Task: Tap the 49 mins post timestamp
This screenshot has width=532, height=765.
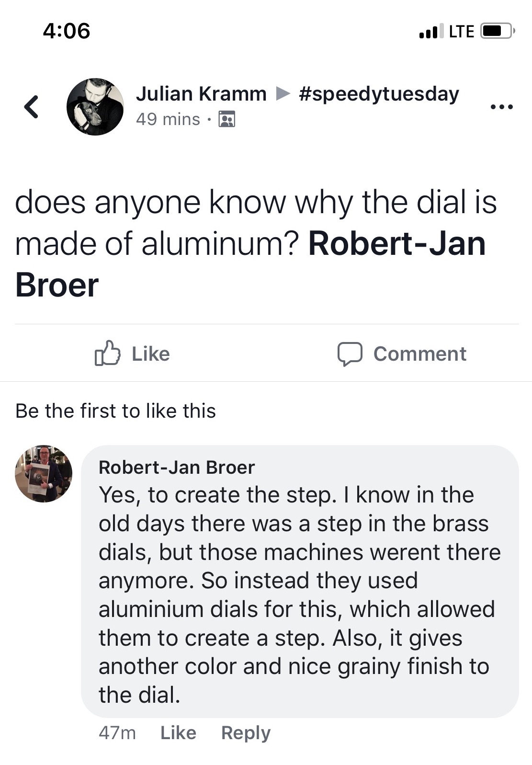Action: tap(168, 119)
